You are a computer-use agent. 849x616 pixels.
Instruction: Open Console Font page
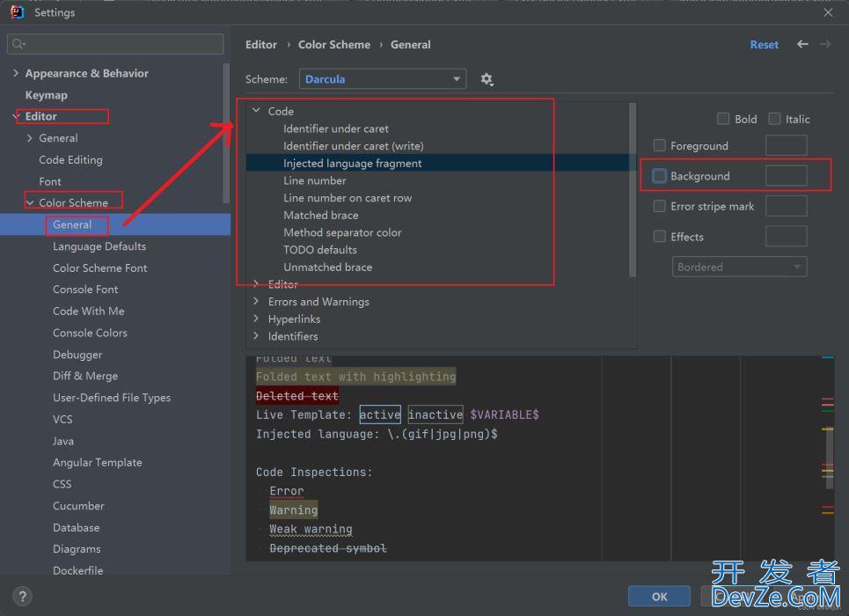(x=85, y=290)
